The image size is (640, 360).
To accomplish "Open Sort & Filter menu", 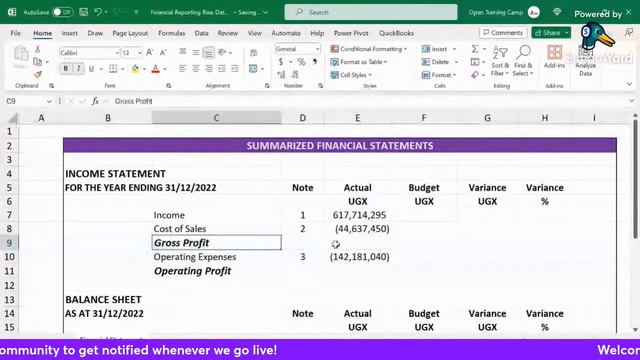I will (500, 61).
